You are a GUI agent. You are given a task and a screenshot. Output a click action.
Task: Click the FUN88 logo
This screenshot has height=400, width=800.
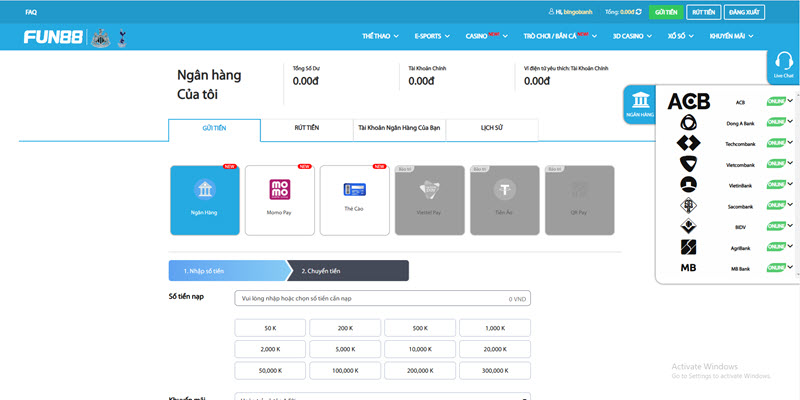coord(53,37)
